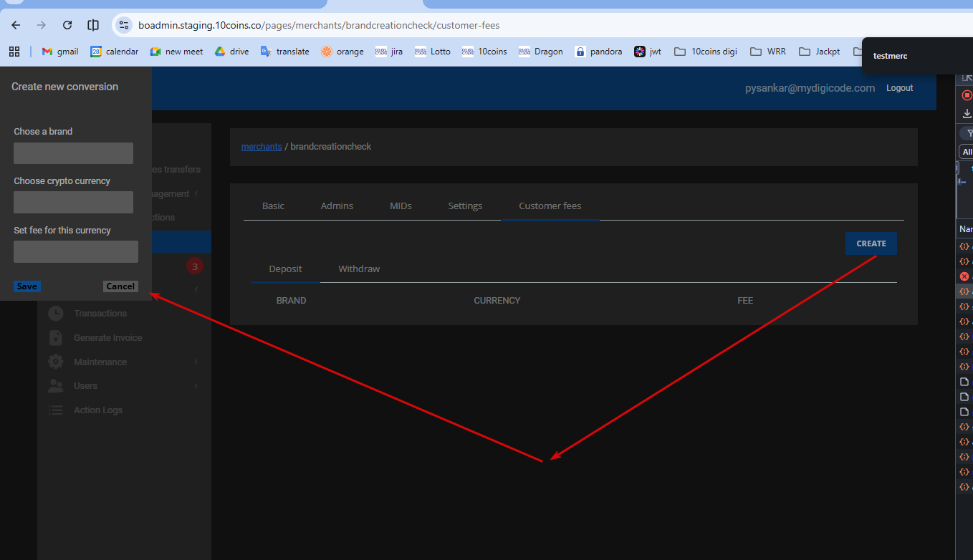Open the new meet bookmark
This screenshot has width=973, height=560.
point(176,52)
